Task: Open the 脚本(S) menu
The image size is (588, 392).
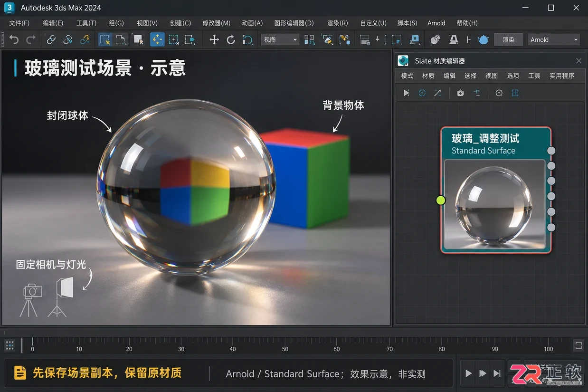Action: (407, 23)
